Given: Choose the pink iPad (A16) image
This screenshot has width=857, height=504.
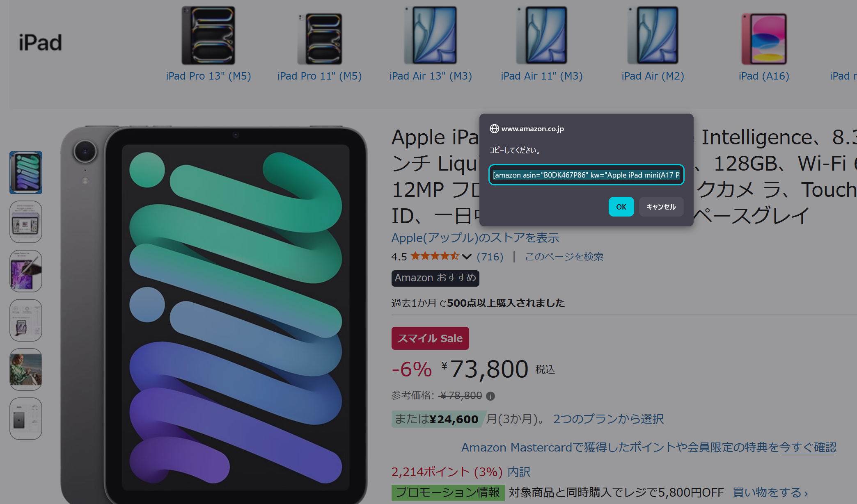Looking at the screenshot, I should [x=764, y=39].
